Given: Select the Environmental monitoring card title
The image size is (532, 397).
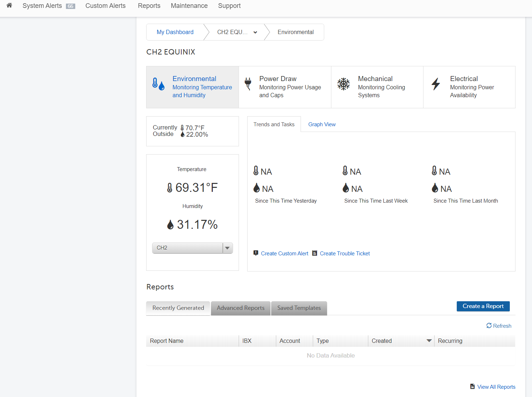Looking at the screenshot, I should [194, 79].
